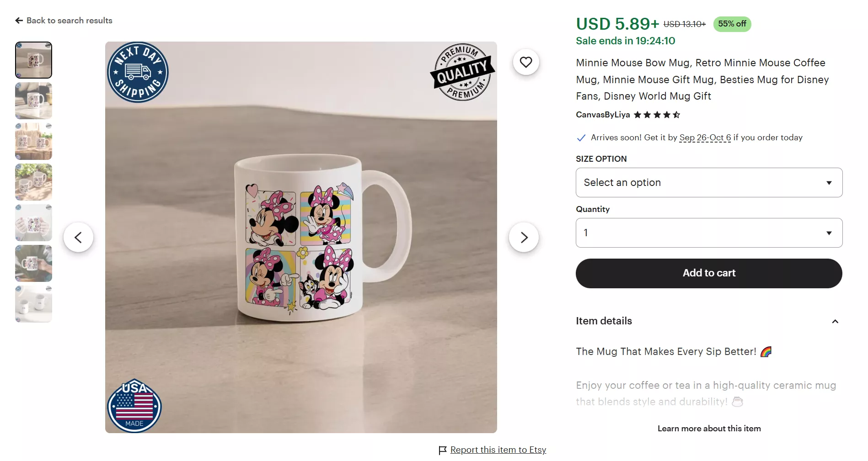Select the second thumbnail image
This screenshot has height=461, width=868.
click(33, 101)
